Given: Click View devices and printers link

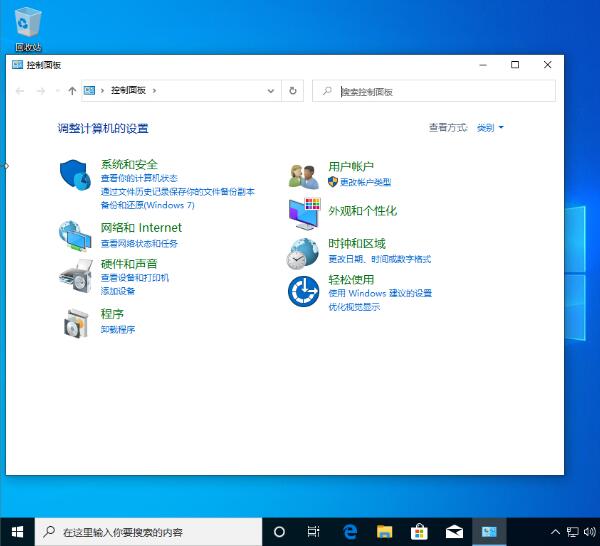Looking at the screenshot, I should (x=135, y=277).
